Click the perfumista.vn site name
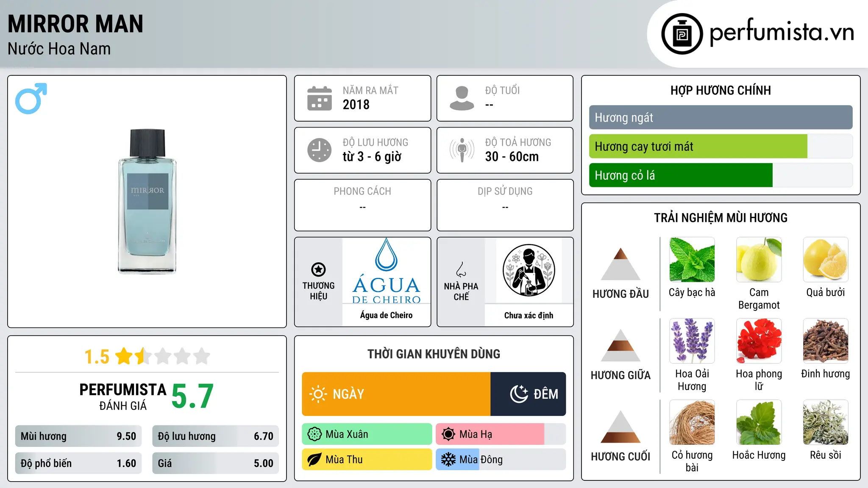The width and height of the screenshot is (868, 488). (x=782, y=32)
